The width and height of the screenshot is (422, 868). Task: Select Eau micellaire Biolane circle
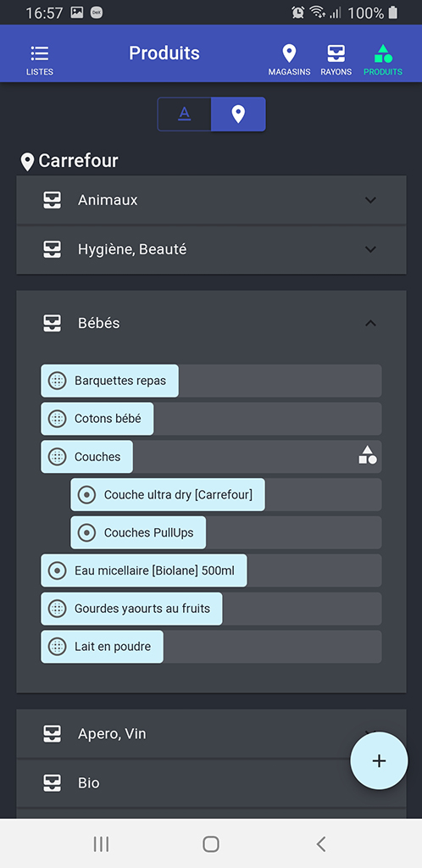point(57,570)
